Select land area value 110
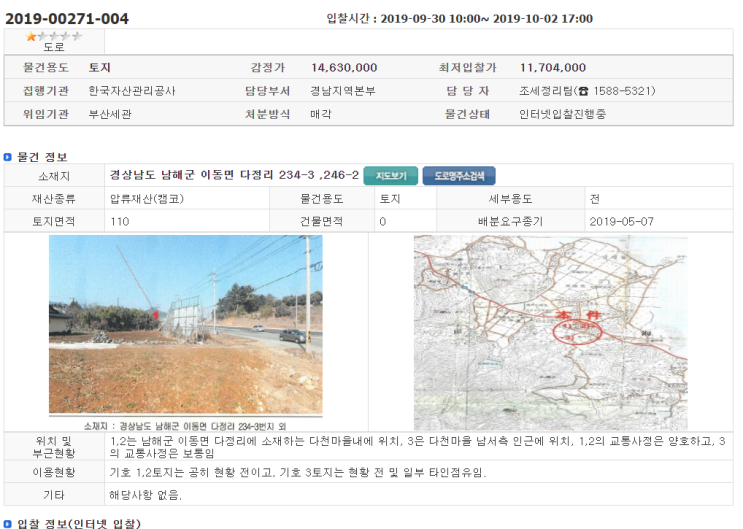The width and height of the screenshot is (743, 529). click(x=120, y=221)
